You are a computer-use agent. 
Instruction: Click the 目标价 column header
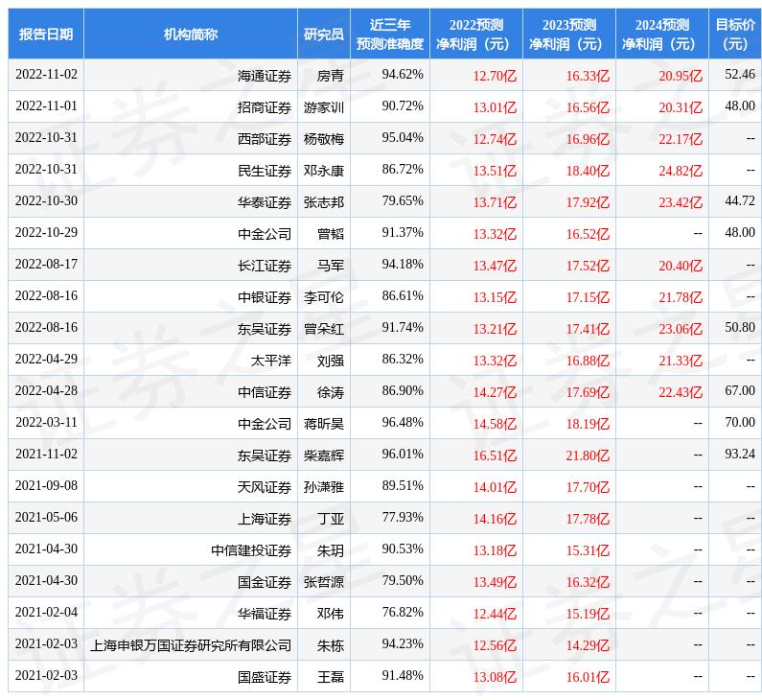[735, 34]
